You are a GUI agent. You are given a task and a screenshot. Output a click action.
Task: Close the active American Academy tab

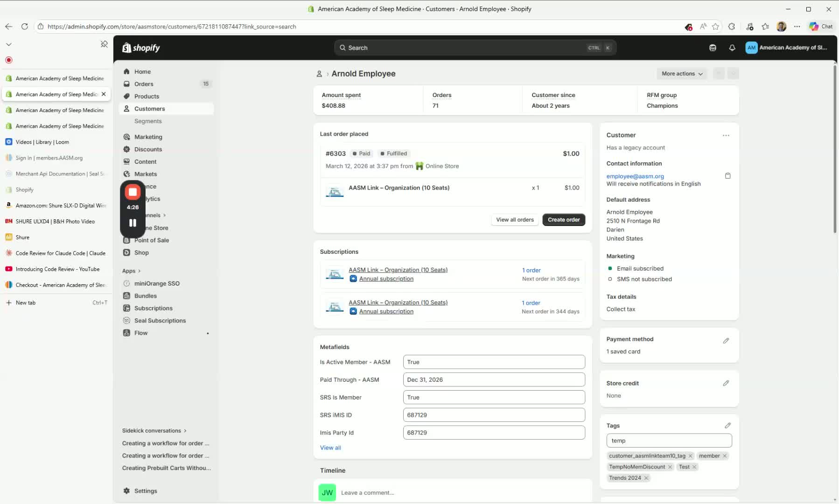[x=104, y=94]
